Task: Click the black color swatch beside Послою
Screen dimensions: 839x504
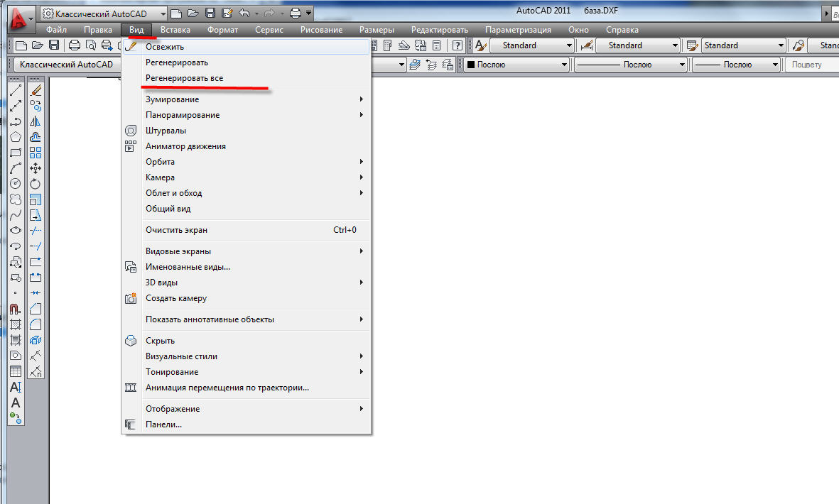Action: [471, 65]
